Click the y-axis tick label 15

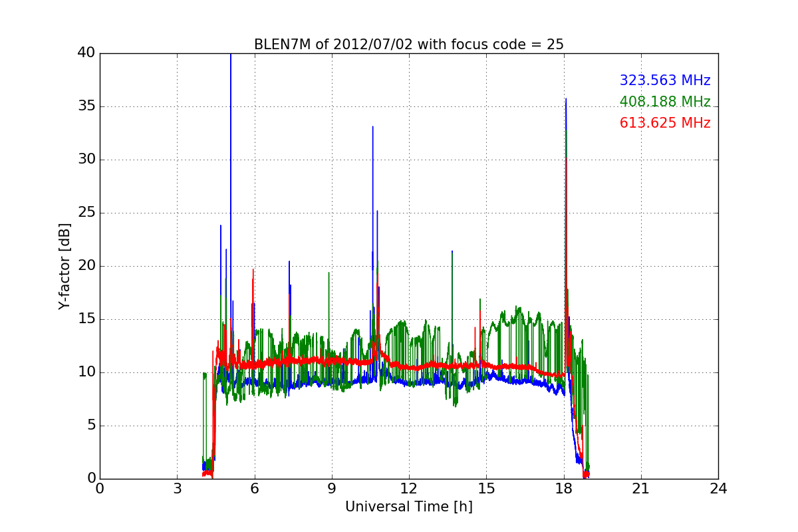tap(86, 319)
